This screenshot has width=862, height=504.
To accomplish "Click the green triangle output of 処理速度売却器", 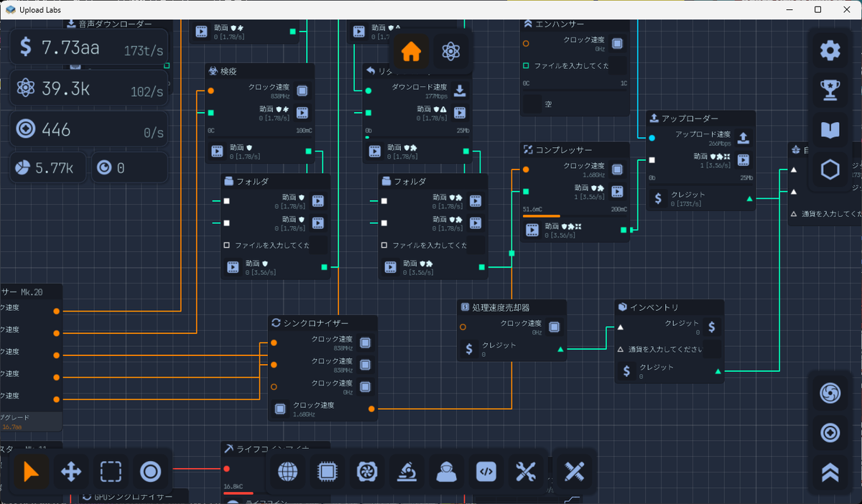I will pos(561,350).
